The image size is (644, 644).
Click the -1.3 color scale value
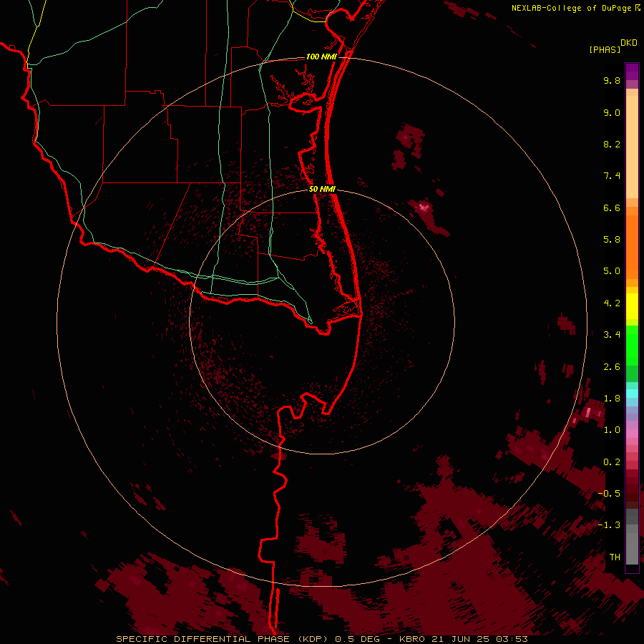[x=609, y=525]
